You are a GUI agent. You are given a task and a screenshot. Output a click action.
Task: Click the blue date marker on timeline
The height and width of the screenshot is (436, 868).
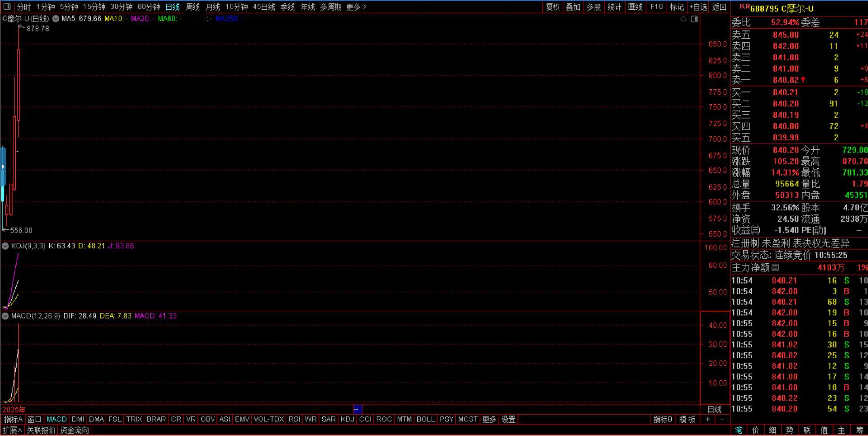click(x=357, y=409)
